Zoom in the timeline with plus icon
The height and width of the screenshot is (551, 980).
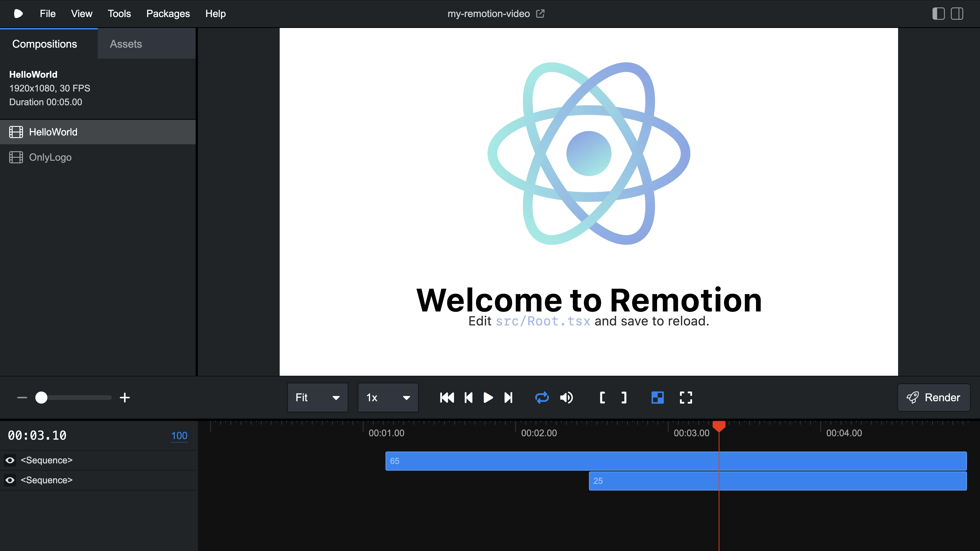(x=125, y=398)
